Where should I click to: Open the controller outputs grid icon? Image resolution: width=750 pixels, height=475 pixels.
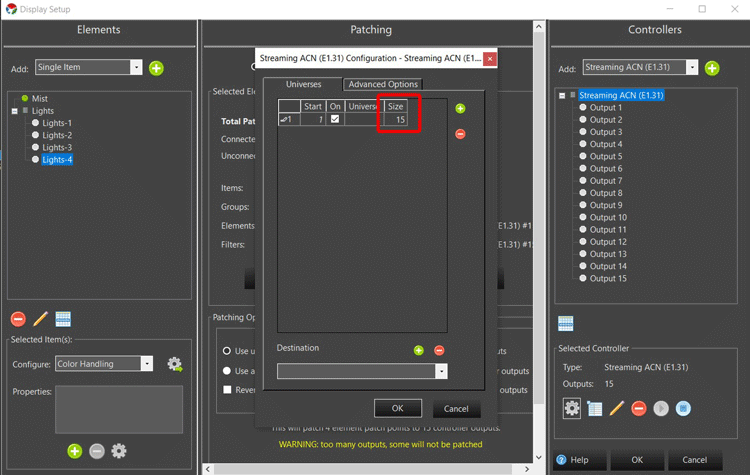565,324
